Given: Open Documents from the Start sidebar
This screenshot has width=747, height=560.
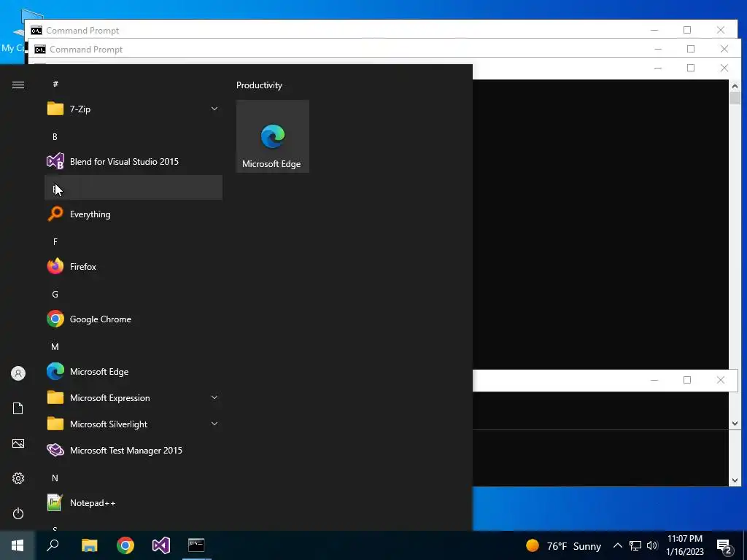Looking at the screenshot, I should [18, 408].
